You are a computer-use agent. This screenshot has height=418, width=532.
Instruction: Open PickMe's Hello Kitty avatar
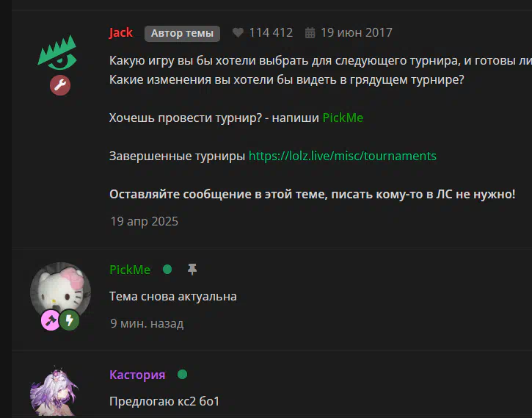click(x=60, y=292)
